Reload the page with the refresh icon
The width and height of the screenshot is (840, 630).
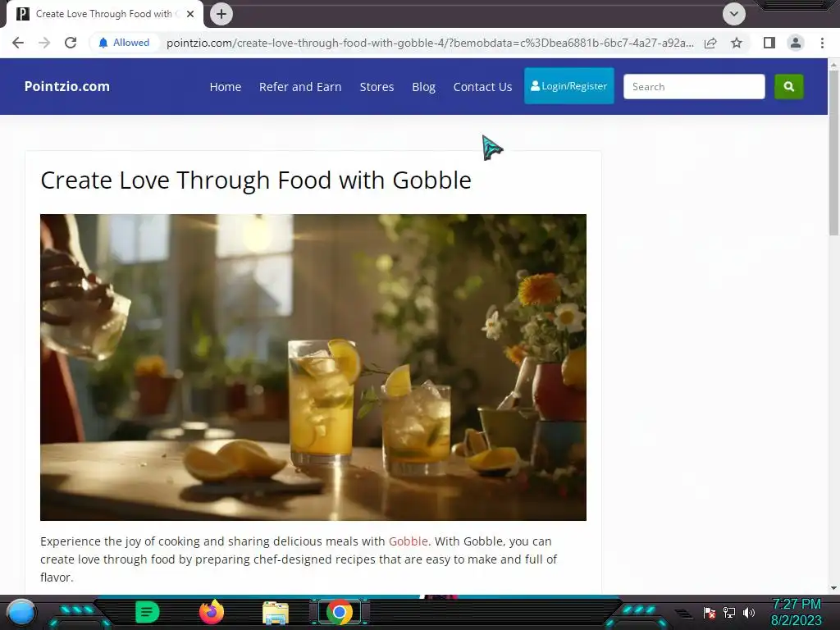coord(71,43)
